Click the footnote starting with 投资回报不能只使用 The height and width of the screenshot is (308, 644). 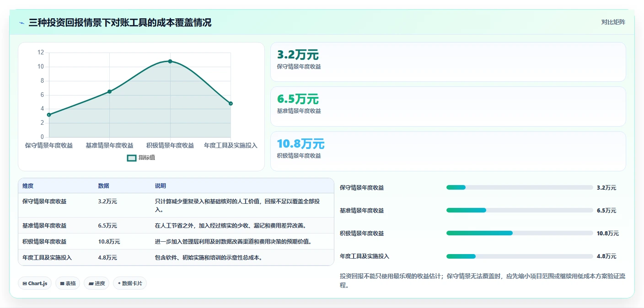(x=483, y=281)
